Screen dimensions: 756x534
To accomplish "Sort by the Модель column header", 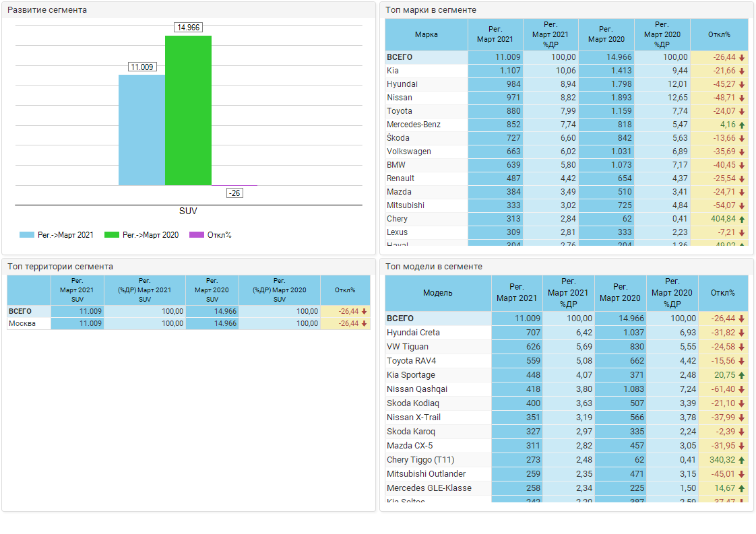I will [437, 293].
